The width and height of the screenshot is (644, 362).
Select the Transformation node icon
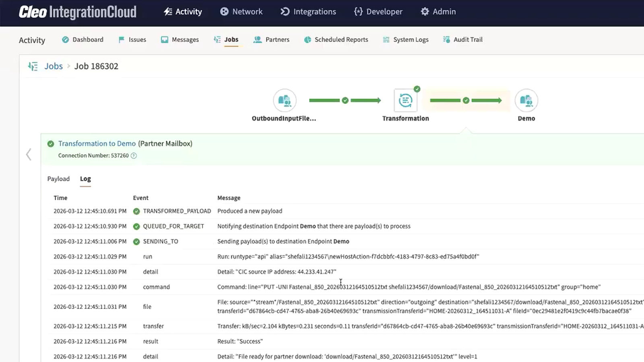(405, 100)
